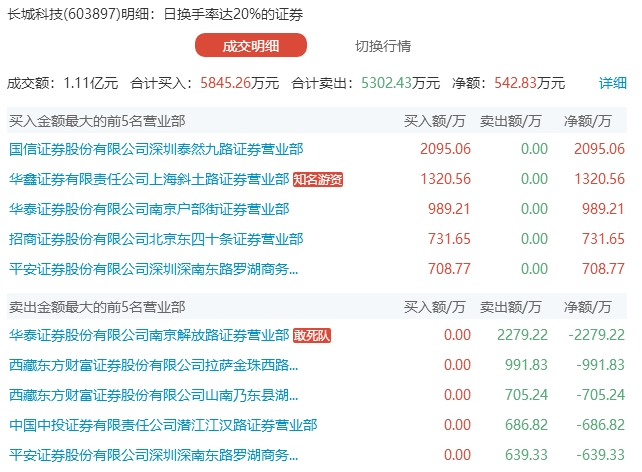Switch to the 切换行情 tab

383,46
